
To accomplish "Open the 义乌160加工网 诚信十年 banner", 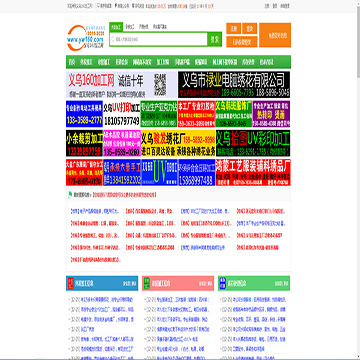I will [x=121, y=85].
